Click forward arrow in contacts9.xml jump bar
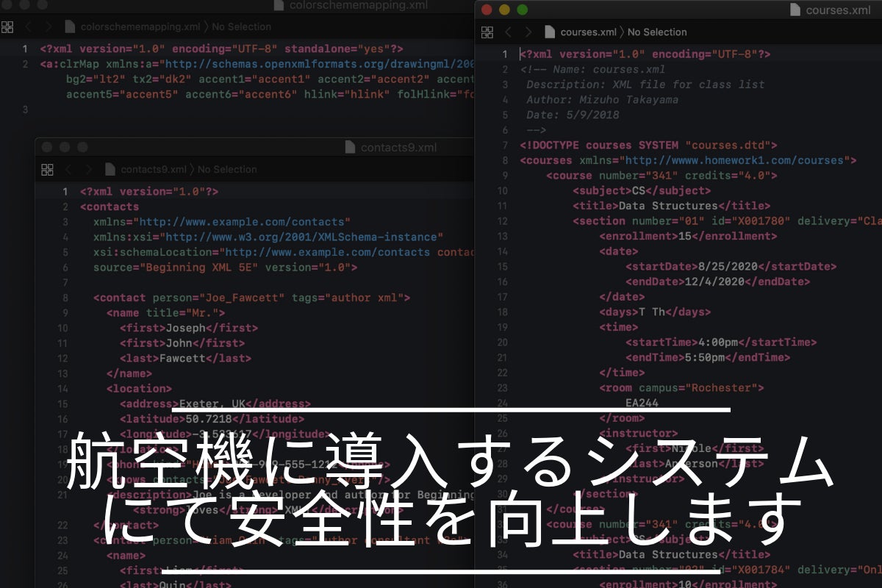Screen dimensions: 882x588 coord(87,170)
